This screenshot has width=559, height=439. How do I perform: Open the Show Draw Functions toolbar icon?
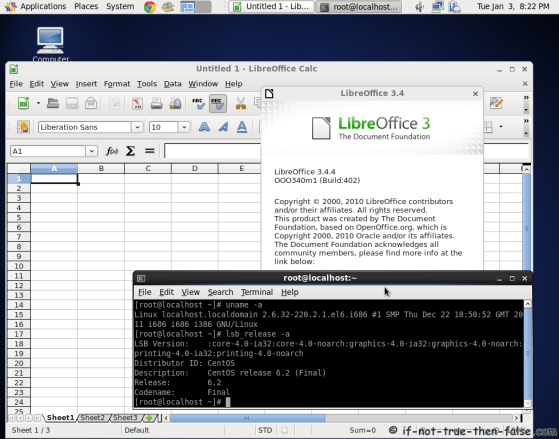click(x=496, y=103)
